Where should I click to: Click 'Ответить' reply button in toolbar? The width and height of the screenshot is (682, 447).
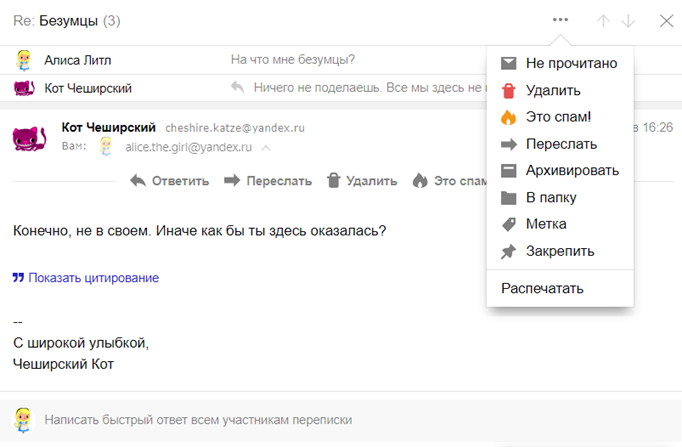(169, 181)
